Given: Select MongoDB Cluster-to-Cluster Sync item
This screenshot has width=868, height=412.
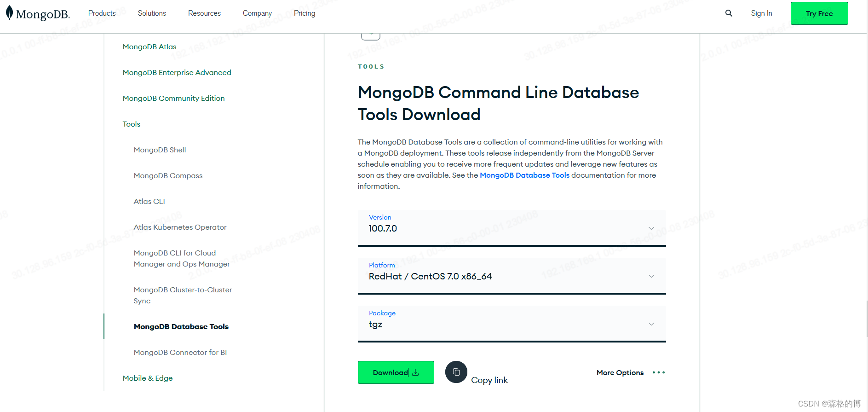Looking at the screenshot, I should [x=183, y=295].
